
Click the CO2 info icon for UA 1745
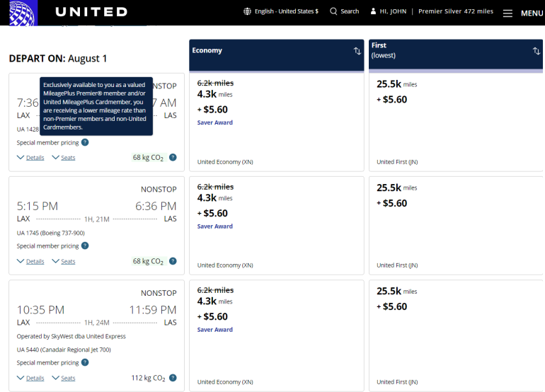[173, 261]
